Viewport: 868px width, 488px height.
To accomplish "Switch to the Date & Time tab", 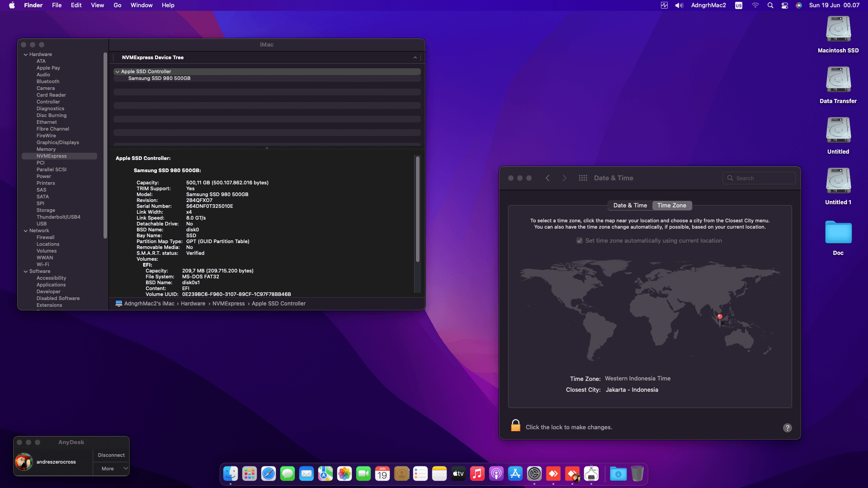I will 630,205.
